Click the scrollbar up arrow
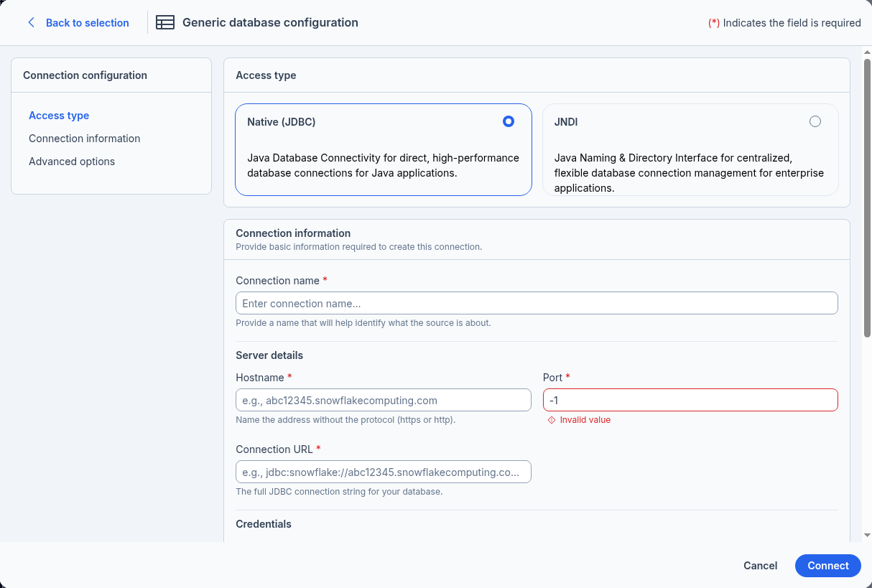This screenshot has width=872, height=588. coord(866,52)
